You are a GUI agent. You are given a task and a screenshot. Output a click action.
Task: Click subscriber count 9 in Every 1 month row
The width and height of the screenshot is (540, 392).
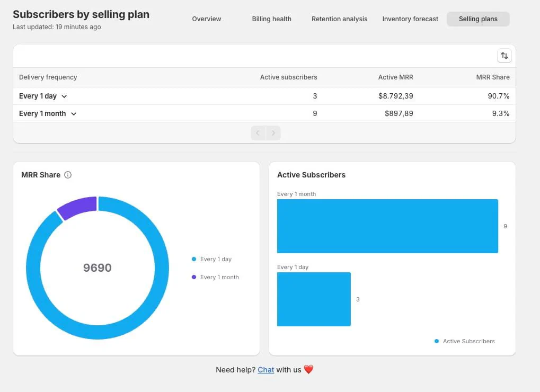(x=315, y=113)
